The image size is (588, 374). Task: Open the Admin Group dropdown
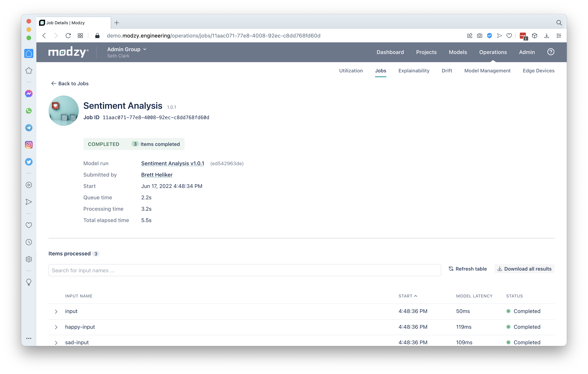pyautogui.click(x=127, y=49)
